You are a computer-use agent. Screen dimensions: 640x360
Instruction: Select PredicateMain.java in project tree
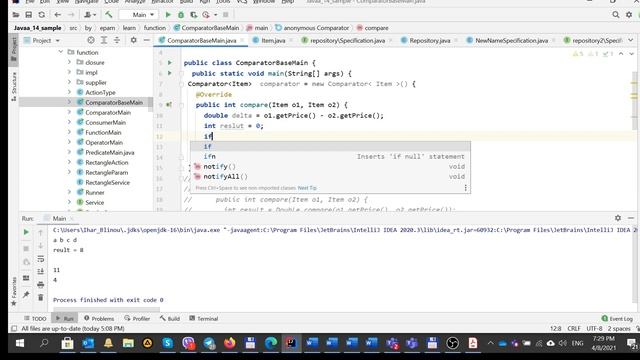coord(110,152)
